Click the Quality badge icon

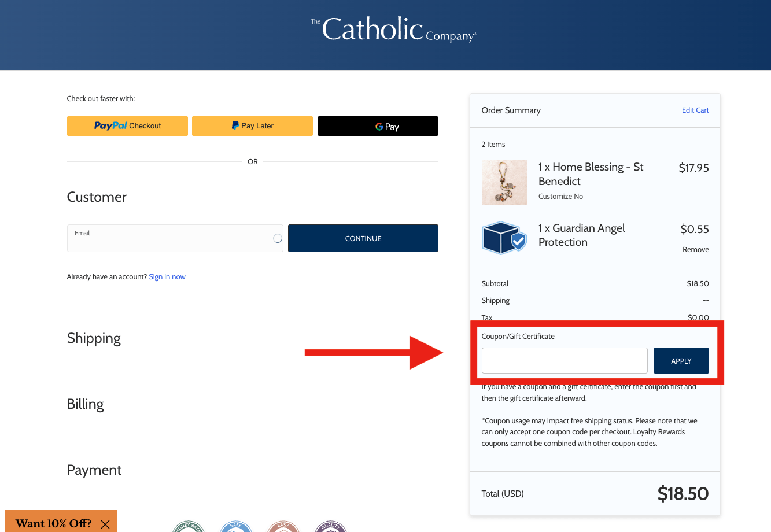[331, 526]
